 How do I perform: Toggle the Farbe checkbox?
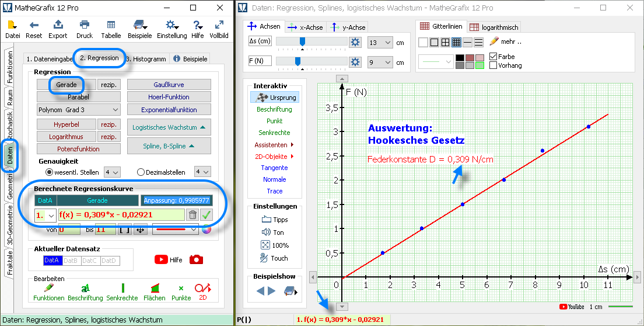pyautogui.click(x=494, y=57)
